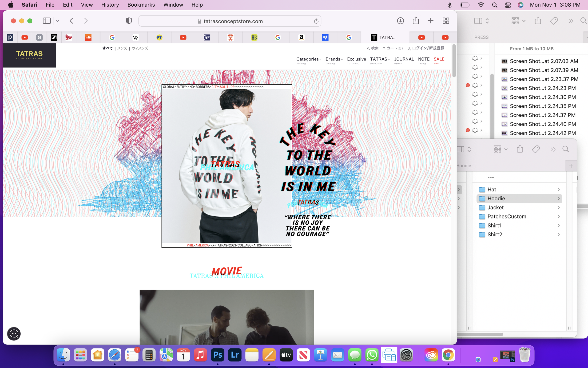
Task: Open the Bookmarks menu
Action: (x=141, y=5)
